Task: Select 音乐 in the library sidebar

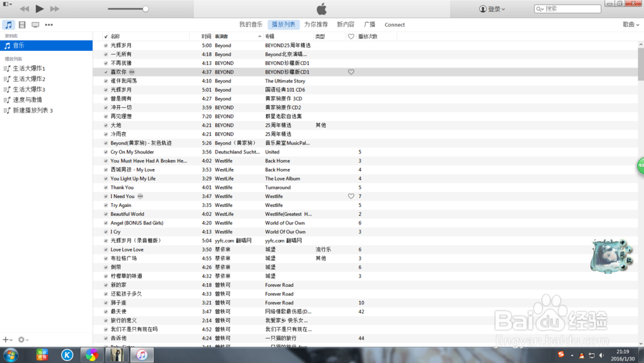Action: [x=46, y=45]
